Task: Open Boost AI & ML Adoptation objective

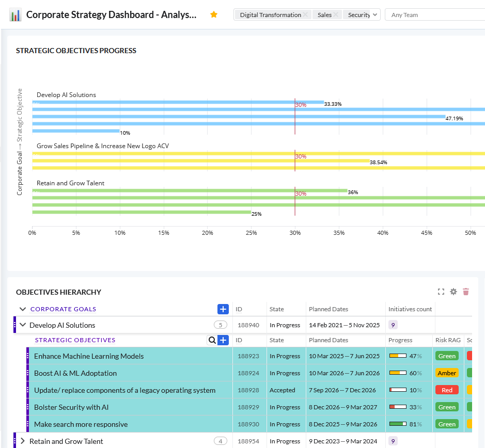Action: tap(75, 373)
